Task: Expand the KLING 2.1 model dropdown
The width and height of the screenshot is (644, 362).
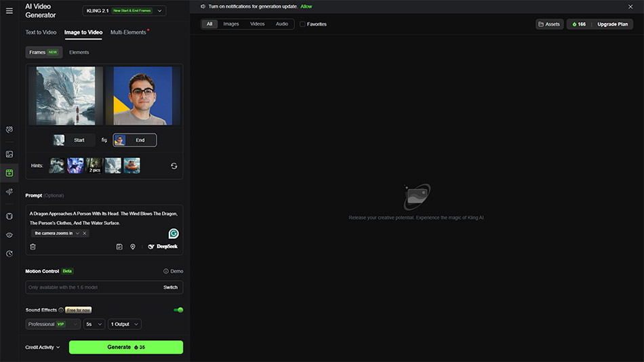Action: coord(124,11)
